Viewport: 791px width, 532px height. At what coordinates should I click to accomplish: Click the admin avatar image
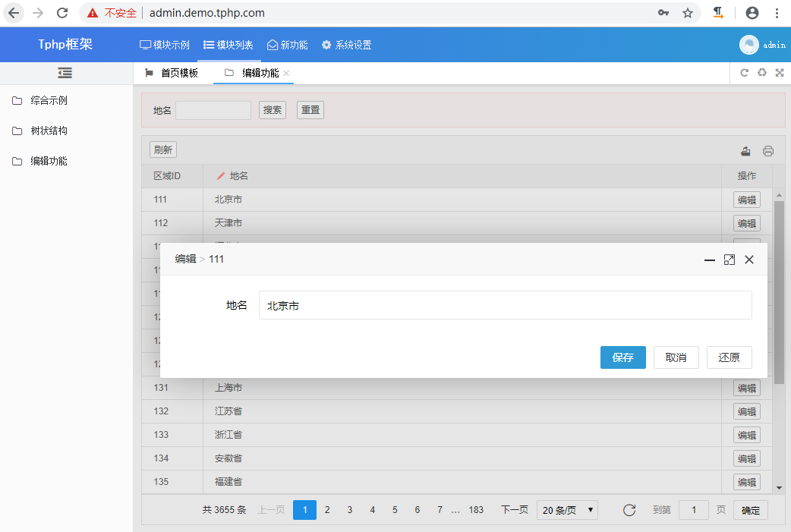[749, 45]
